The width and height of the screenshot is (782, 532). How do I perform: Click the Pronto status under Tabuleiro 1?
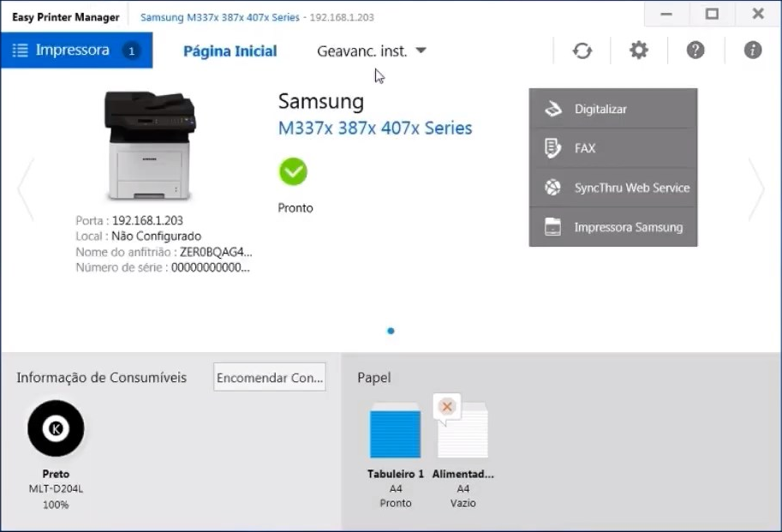[396, 503]
